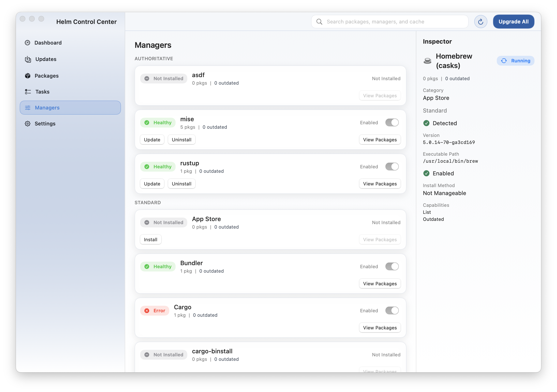The height and width of the screenshot is (392, 557).
Task: Select the Packages box icon
Action: click(28, 76)
